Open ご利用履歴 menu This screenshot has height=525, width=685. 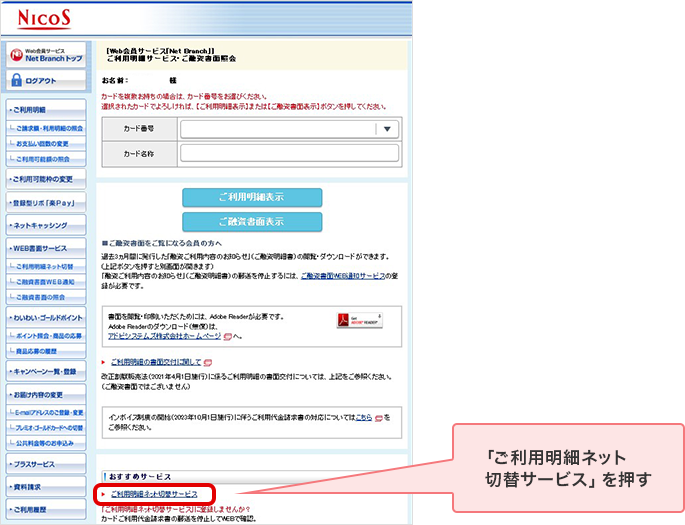[x=46, y=509]
